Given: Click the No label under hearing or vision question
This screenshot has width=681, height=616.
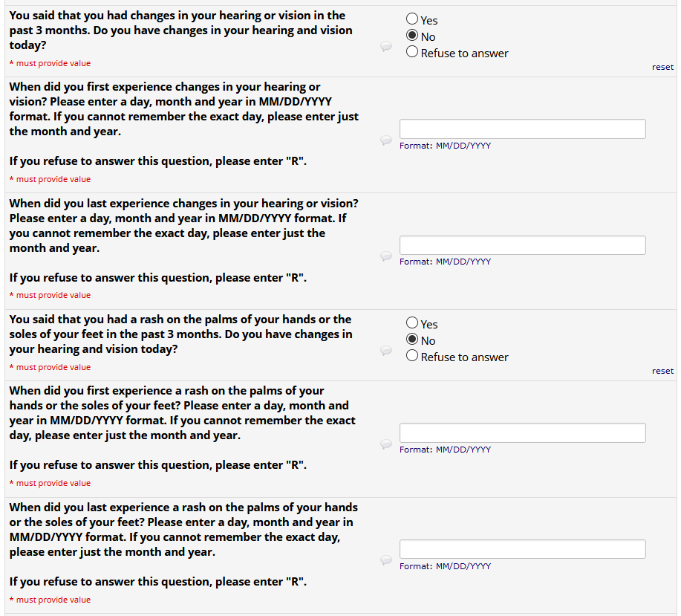Looking at the screenshot, I should [x=429, y=37].
